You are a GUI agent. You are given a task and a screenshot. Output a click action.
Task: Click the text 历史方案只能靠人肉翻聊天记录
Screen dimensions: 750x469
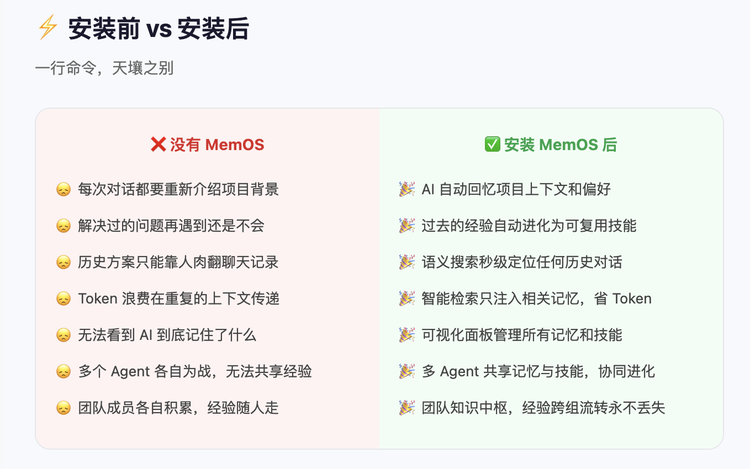pos(178,262)
